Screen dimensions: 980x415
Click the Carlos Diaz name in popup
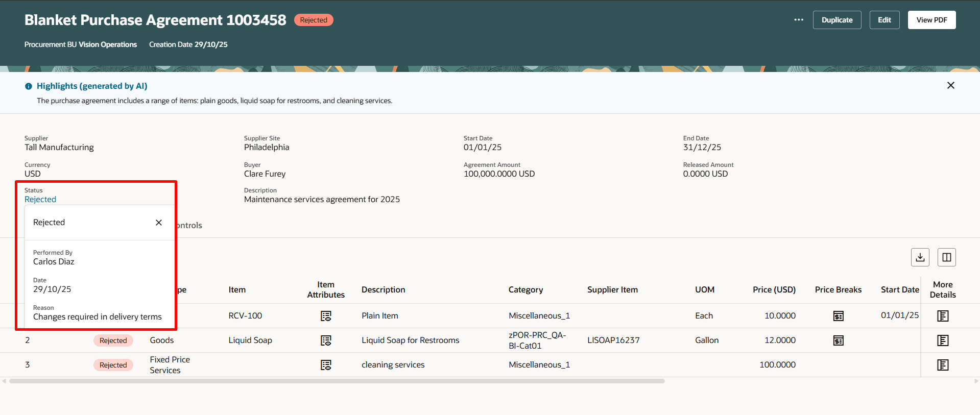[x=54, y=261]
